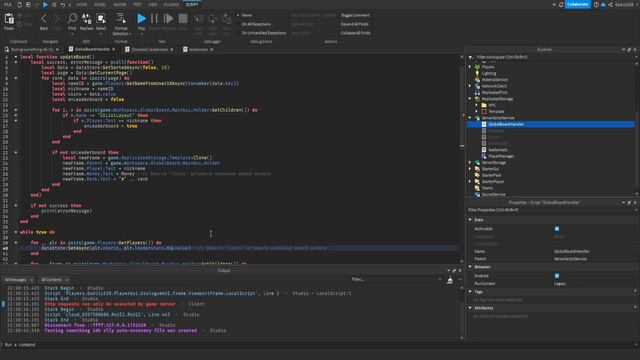Collapse the Data properties section
Viewport: 640px width, 360px height.
(x=470, y=220)
